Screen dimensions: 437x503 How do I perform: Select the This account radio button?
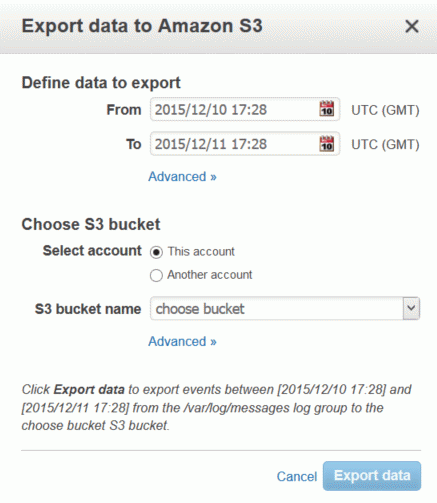[x=156, y=252]
